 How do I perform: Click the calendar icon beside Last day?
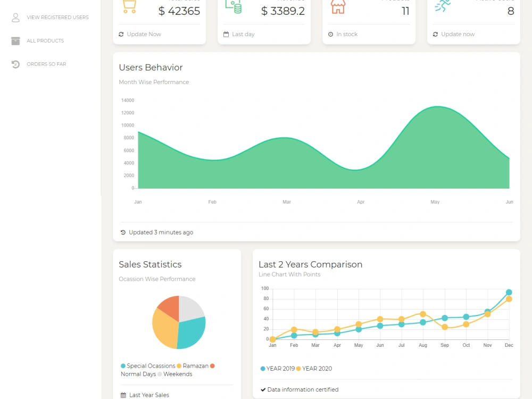pyautogui.click(x=226, y=34)
